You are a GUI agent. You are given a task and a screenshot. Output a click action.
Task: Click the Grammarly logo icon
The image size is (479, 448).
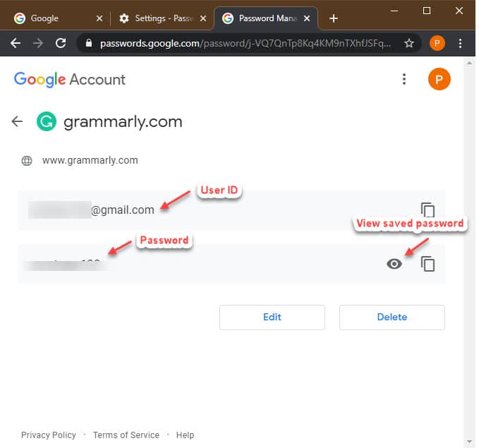(x=47, y=121)
